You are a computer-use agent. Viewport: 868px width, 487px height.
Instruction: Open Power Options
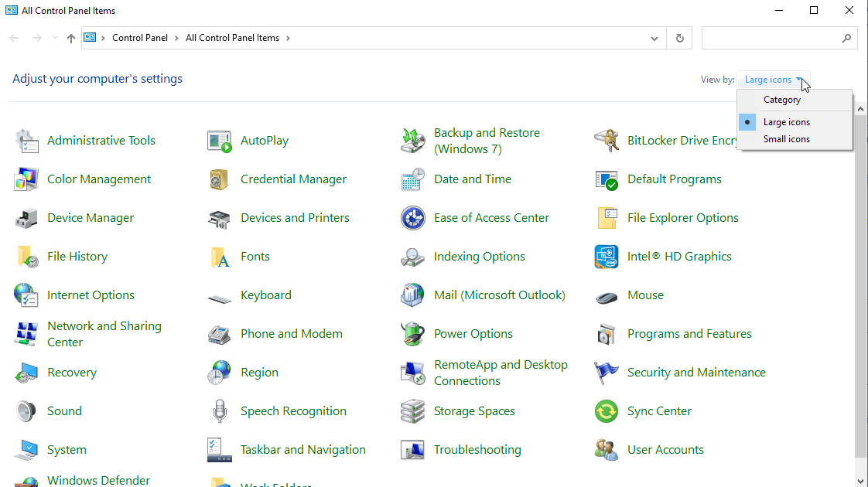coord(473,333)
